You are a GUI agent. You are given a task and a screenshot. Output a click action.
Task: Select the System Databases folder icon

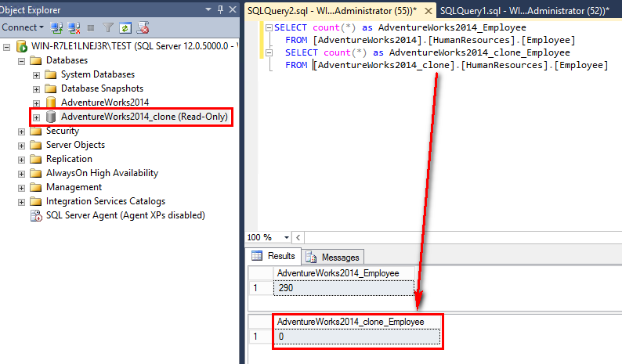coord(50,74)
